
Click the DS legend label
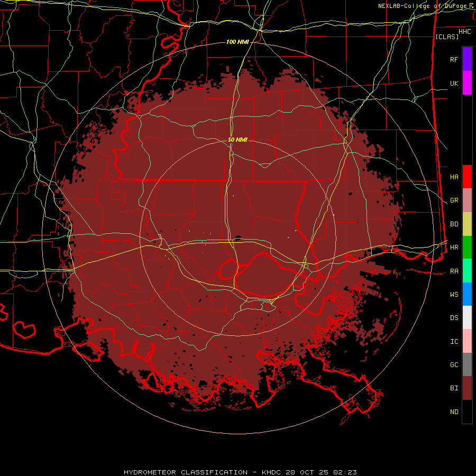[454, 318]
